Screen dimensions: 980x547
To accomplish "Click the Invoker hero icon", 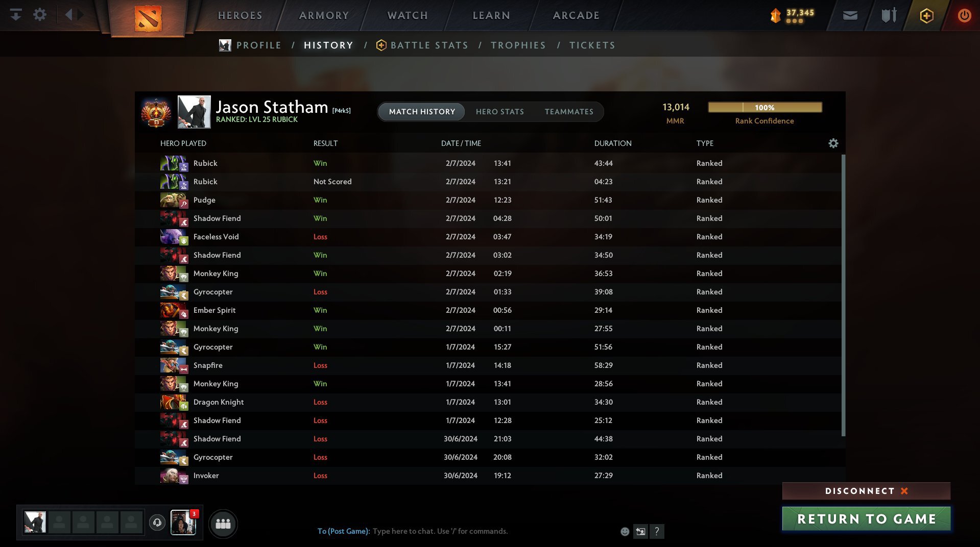I will 174,476.
